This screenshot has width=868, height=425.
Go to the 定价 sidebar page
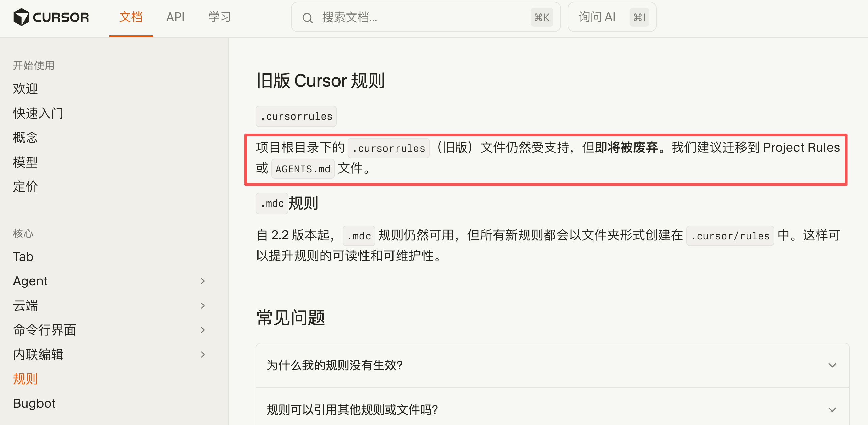click(25, 187)
